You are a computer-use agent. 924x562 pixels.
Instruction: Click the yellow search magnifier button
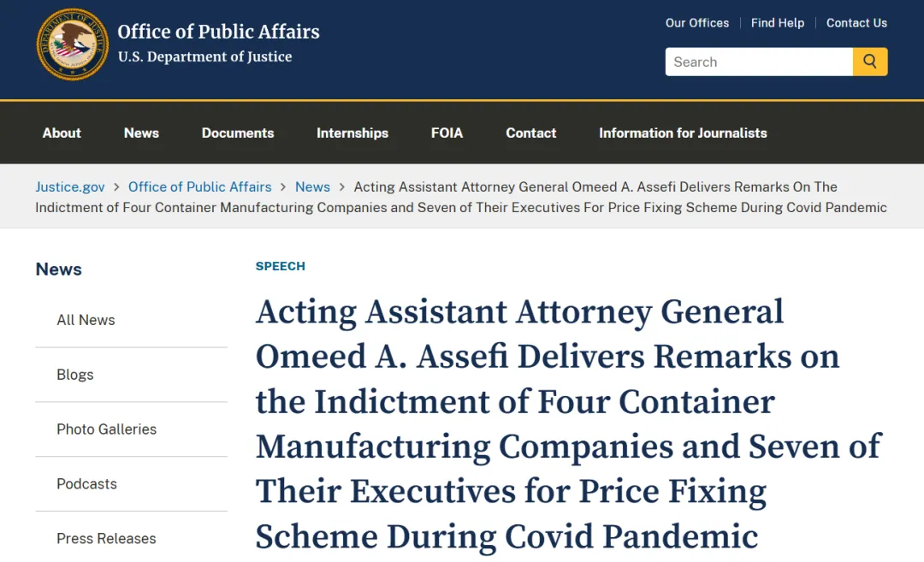[870, 62]
